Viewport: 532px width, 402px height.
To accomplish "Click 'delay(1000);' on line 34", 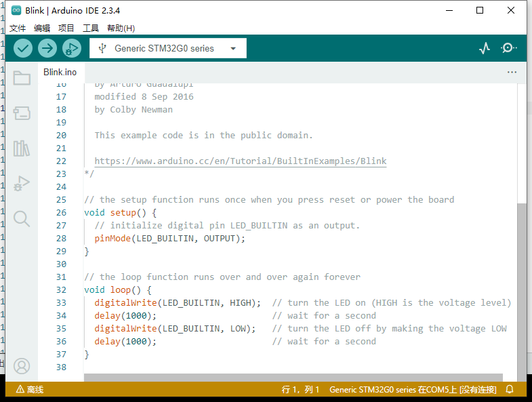I will click(x=125, y=316).
